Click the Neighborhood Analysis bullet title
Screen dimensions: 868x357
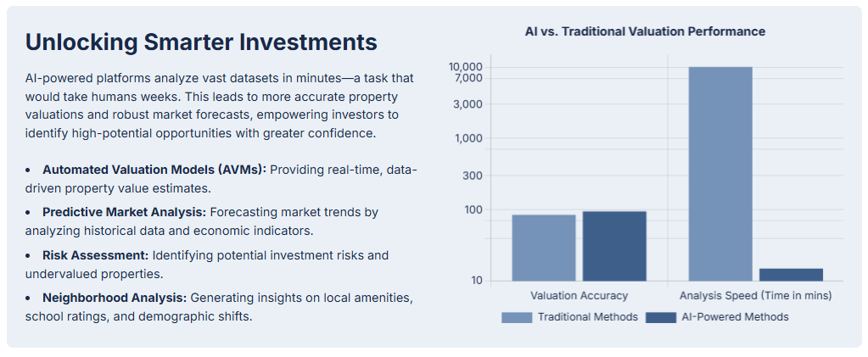pyautogui.click(x=115, y=298)
